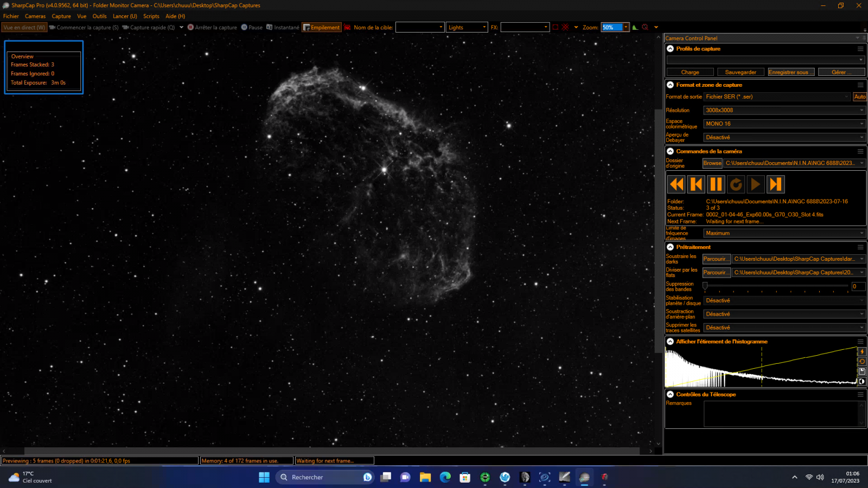Viewport: 868px width, 488px height.
Task: Click the skip to first frame icon
Action: [x=696, y=184]
